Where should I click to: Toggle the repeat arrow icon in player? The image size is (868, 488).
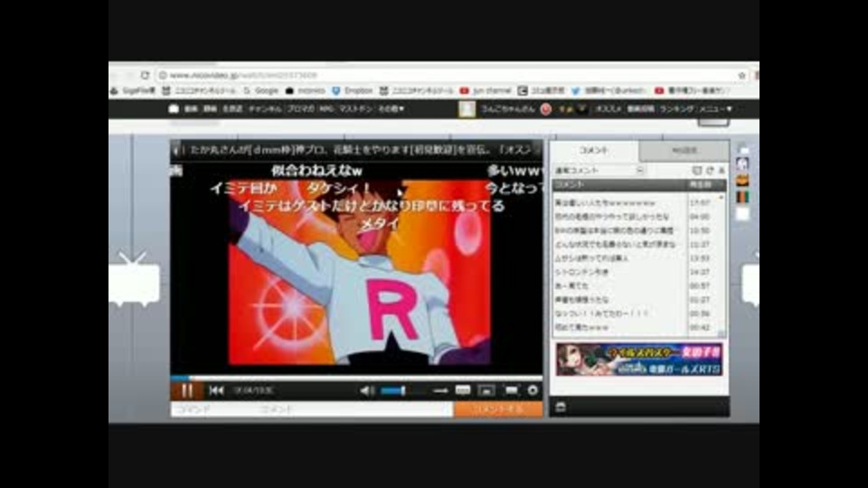pos(440,391)
